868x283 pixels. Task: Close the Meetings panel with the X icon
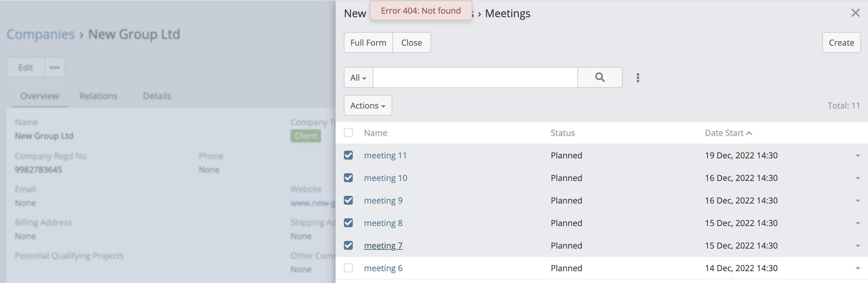(856, 13)
